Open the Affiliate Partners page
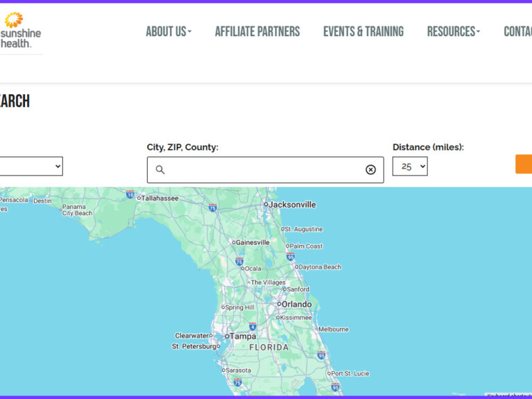This screenshot has width=532, height=399. [x=257, y=31]
